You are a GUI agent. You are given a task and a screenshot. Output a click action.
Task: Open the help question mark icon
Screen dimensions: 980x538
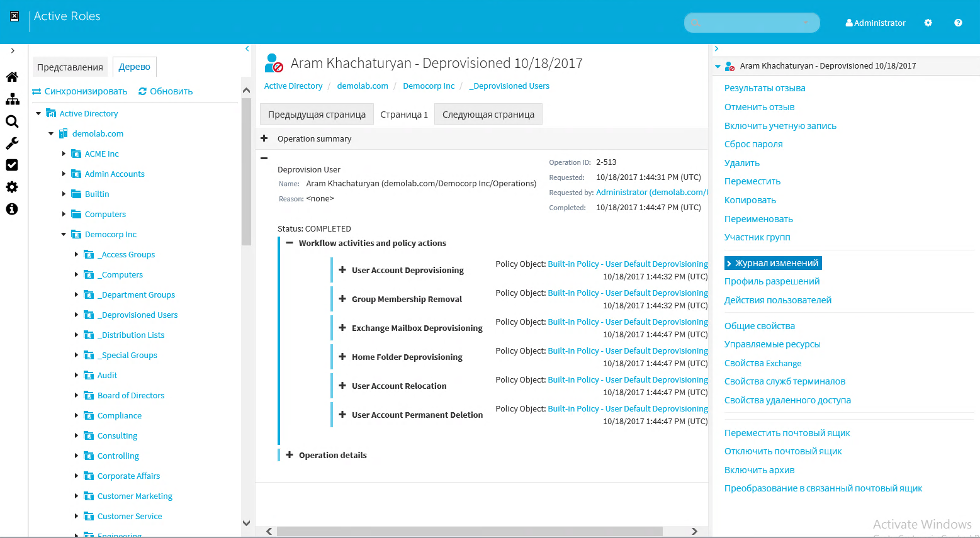[958, 23]
